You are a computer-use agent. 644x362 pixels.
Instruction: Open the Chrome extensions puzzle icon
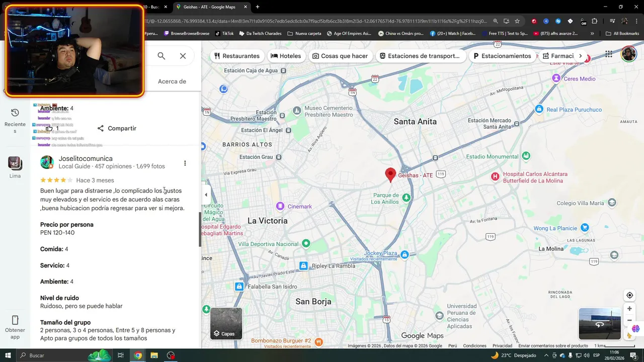coord(594,21)
